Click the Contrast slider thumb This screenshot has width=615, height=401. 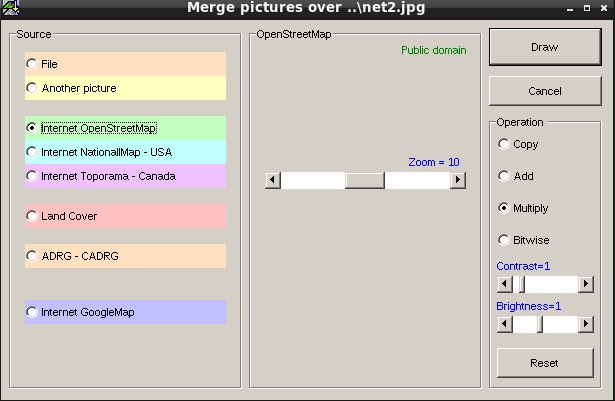coord(522,284)
